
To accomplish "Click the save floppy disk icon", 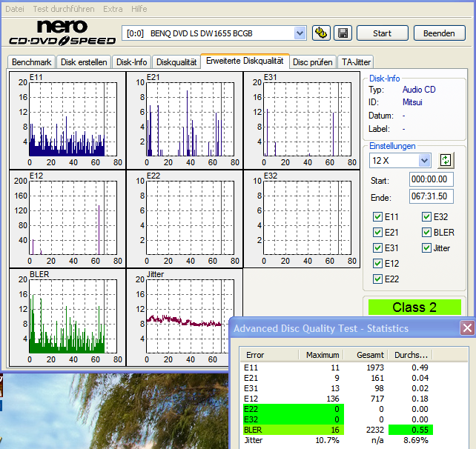I will [x=343, y=33].
